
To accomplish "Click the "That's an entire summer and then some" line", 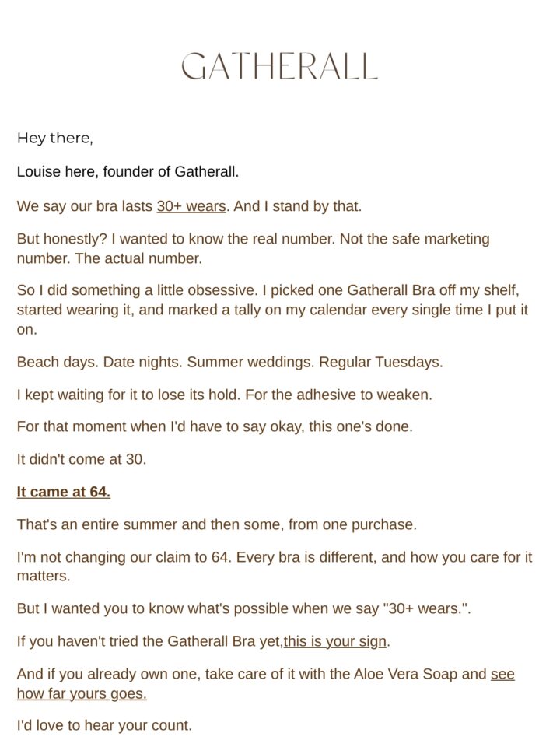I will tap(217, 524).
